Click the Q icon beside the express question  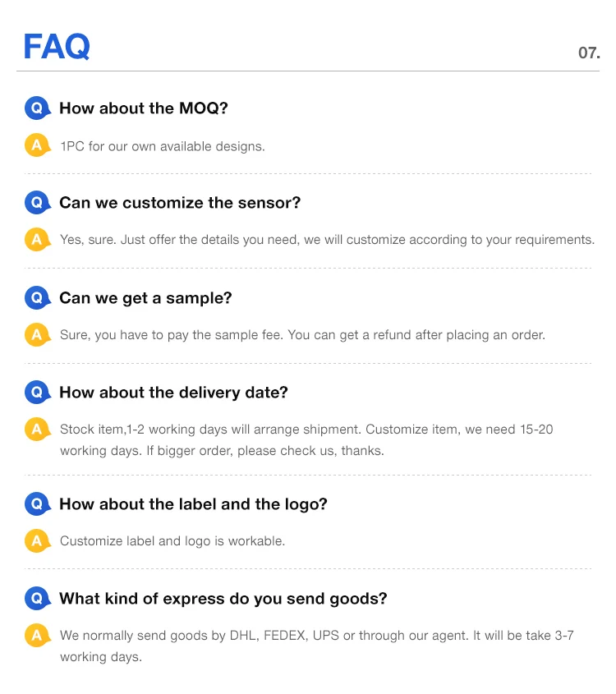coord(37,598)
